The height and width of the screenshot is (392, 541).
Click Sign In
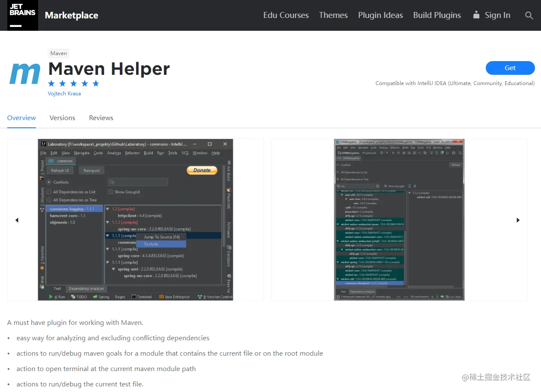[491, 15]
